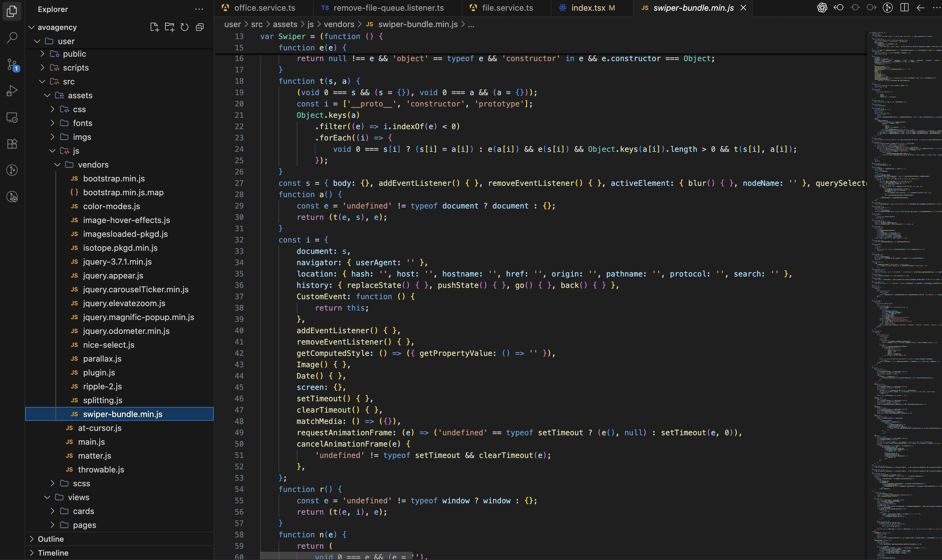Image resolution: width=942 pixels, height=560 pixels.
Task: Open the Search view in activity bar
Action: tap(12, 38)
